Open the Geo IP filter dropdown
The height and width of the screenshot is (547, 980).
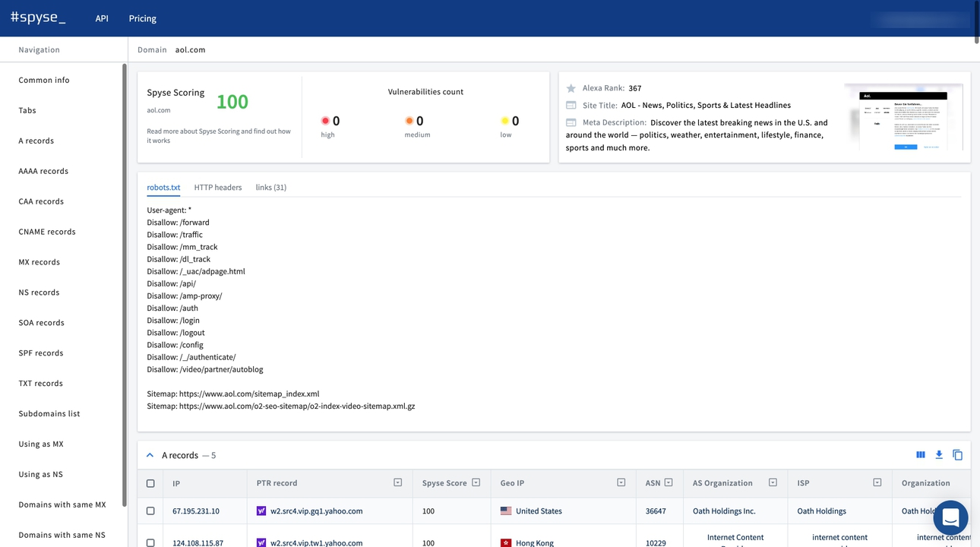click(621, 482)
